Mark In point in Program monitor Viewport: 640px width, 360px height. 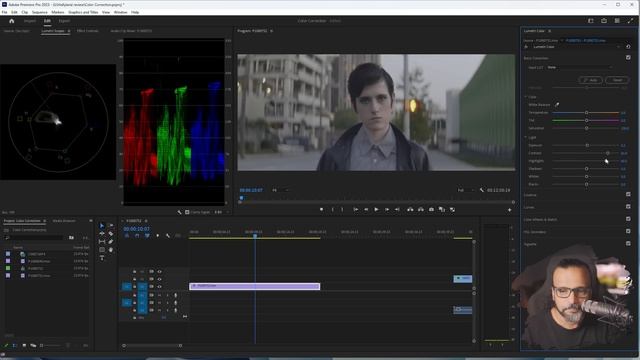point(332,209)
